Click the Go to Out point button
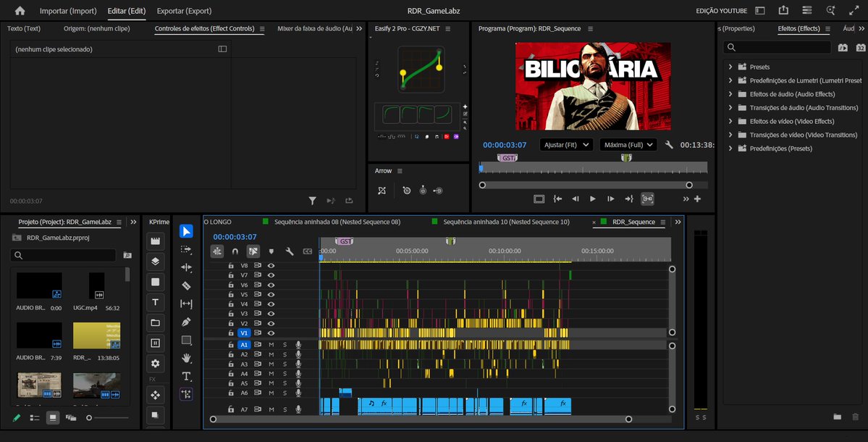Screen dimensions: 868x442 coord(629,199)
